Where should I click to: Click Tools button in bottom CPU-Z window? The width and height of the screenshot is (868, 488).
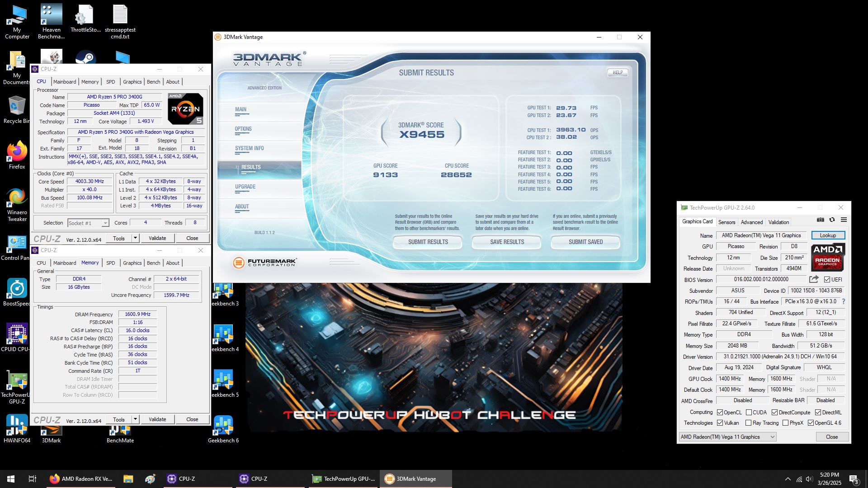point(119,419)
